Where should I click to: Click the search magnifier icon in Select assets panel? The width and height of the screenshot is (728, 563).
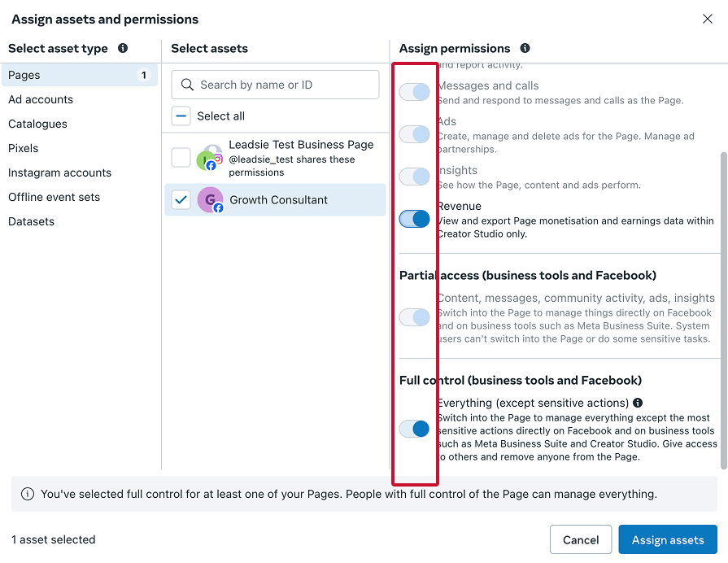[x=187, y=85]
